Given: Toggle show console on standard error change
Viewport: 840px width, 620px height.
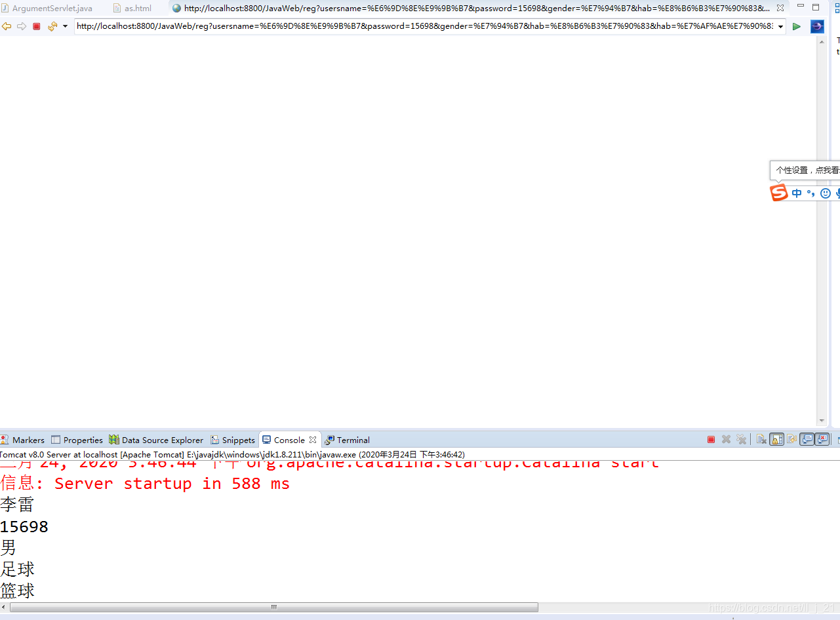Looking at the screenshot, I should 822,440.
